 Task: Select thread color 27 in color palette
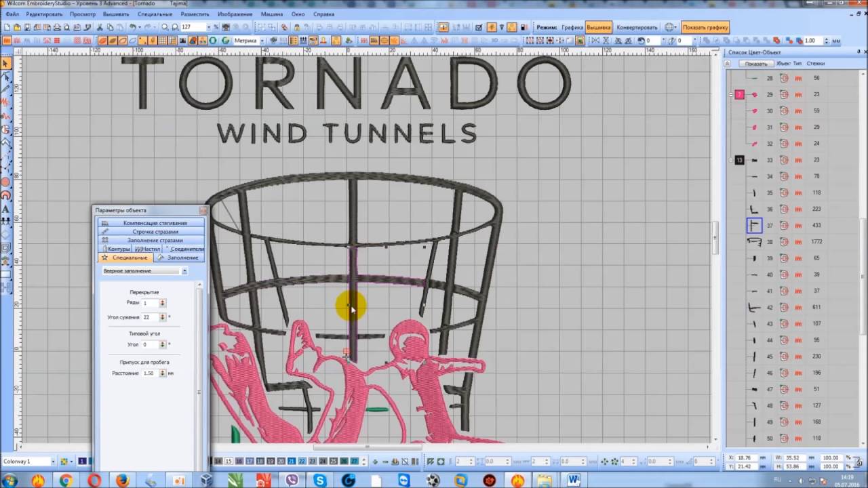[x=355, y=461]
